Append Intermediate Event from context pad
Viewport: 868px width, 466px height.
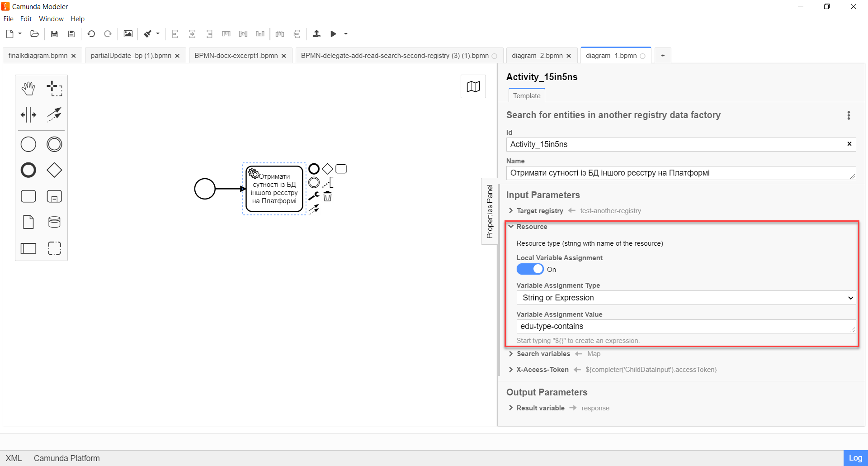point(314,183)
